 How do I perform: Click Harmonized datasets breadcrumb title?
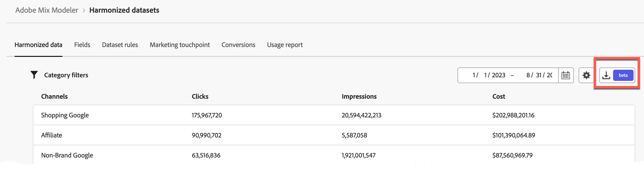coord(124,10)
